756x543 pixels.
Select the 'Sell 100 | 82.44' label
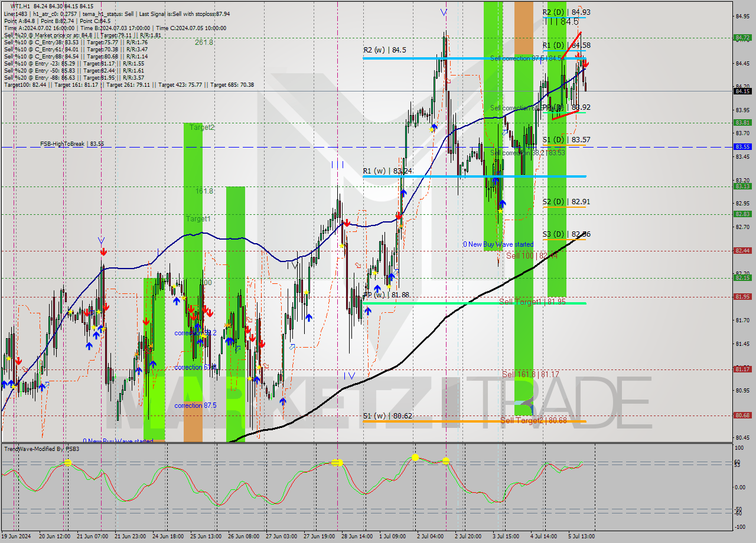(532, 256)
